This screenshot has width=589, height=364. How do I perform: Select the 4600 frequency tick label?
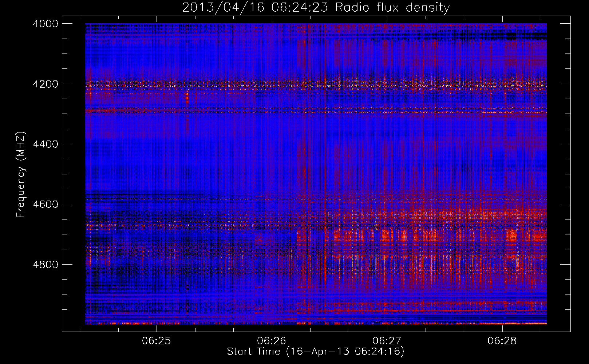tap(46, 204)
